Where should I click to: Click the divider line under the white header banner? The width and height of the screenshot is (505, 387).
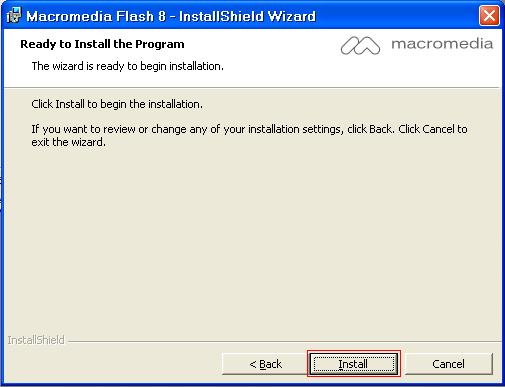tap(252, 88)
